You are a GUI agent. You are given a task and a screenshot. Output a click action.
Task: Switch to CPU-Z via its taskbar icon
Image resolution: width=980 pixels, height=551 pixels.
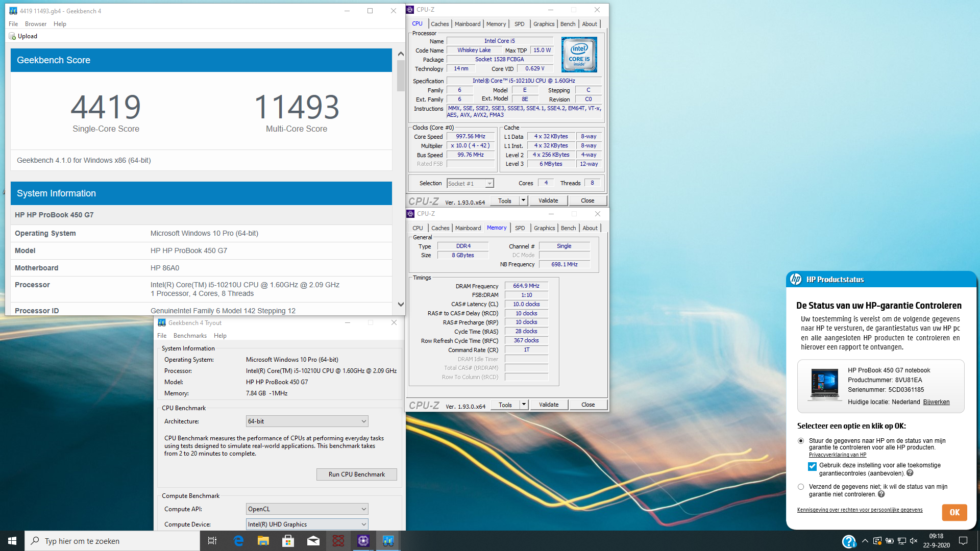pos(363,541)
